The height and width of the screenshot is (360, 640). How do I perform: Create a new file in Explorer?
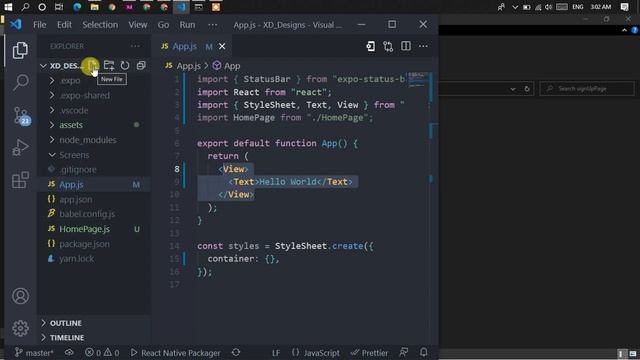click(x=92, y=65)
